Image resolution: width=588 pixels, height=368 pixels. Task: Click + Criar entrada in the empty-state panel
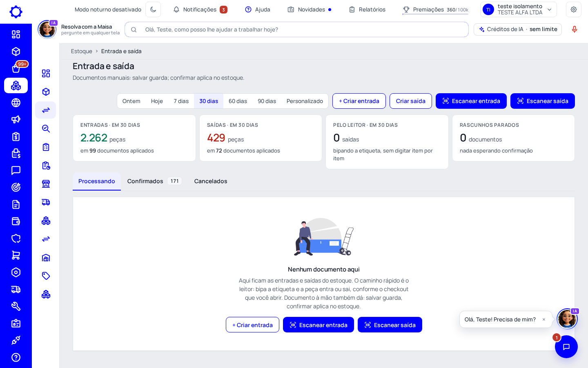point(252,325)
